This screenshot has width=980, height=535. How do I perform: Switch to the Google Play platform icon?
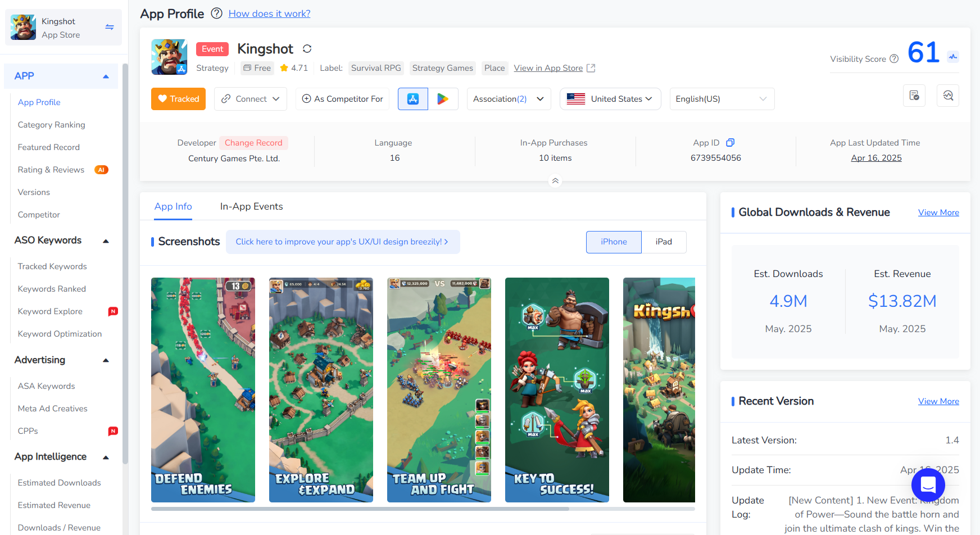[443, 99]
